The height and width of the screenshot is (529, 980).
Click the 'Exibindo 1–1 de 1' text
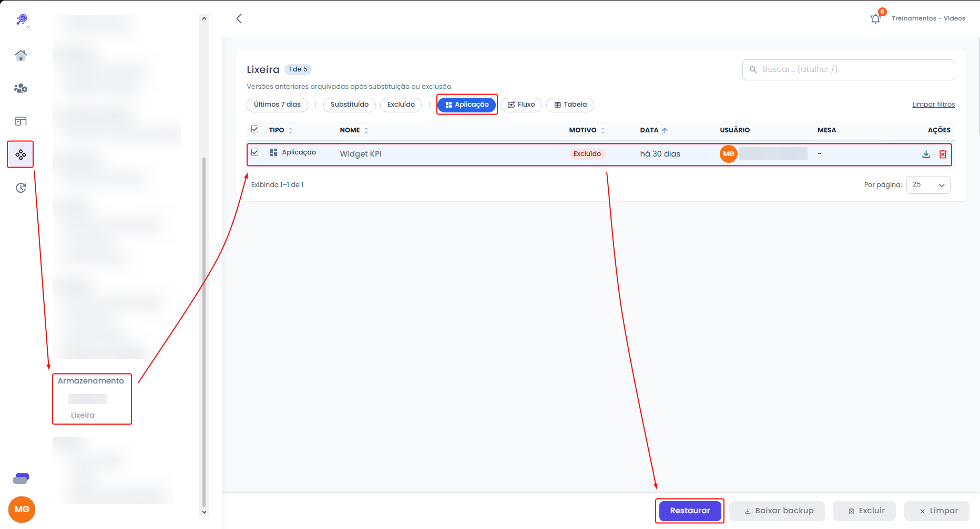point(277,185)
